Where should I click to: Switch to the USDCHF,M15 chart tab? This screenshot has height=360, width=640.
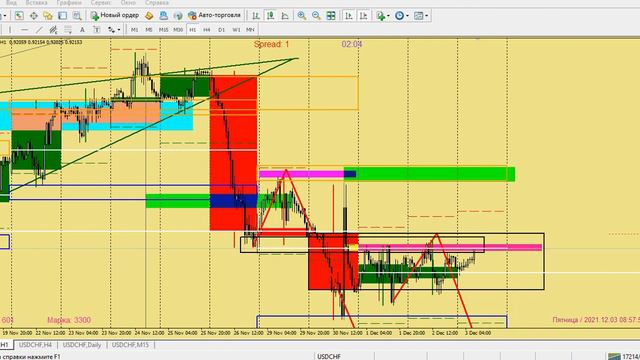131,345
